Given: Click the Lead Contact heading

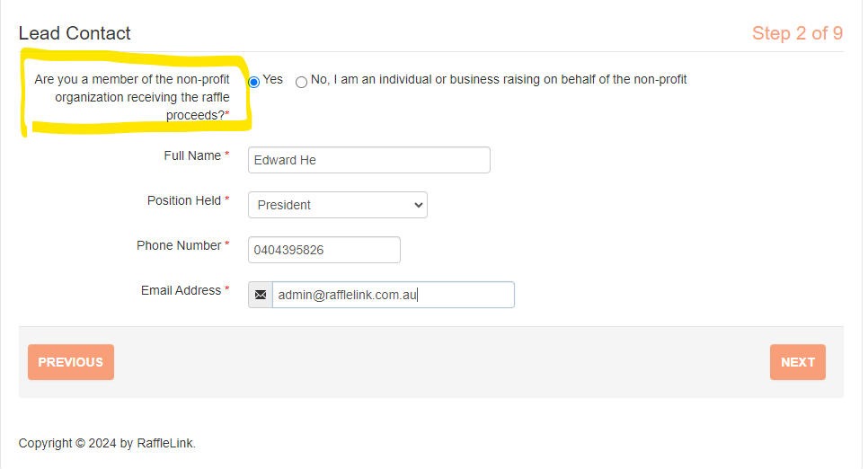Looking at the screenshot, I should [75, 33].
